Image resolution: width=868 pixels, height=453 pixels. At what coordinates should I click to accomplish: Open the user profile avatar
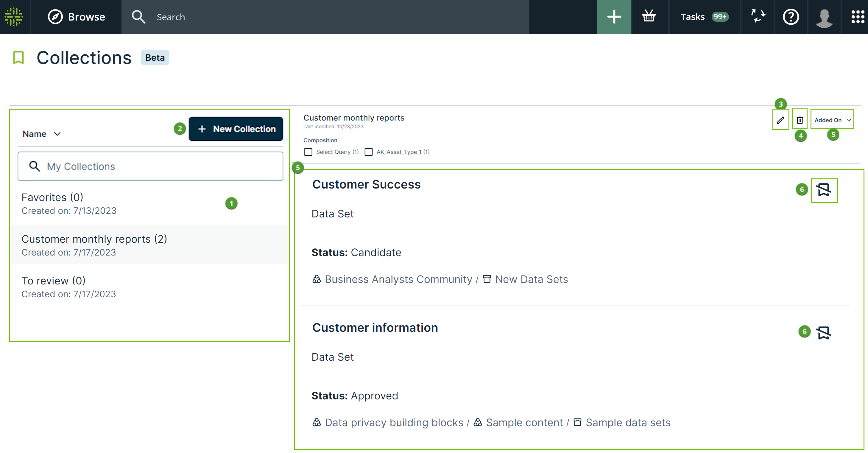824,17
